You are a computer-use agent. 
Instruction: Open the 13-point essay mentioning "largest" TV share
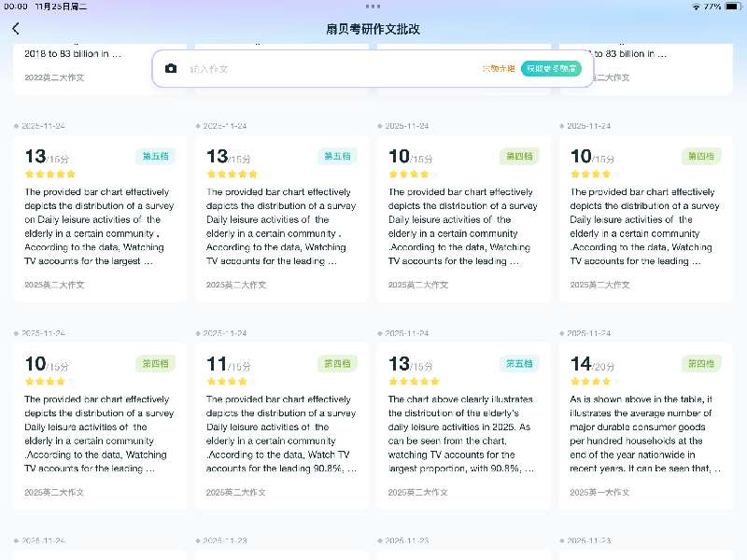point(100,224)
